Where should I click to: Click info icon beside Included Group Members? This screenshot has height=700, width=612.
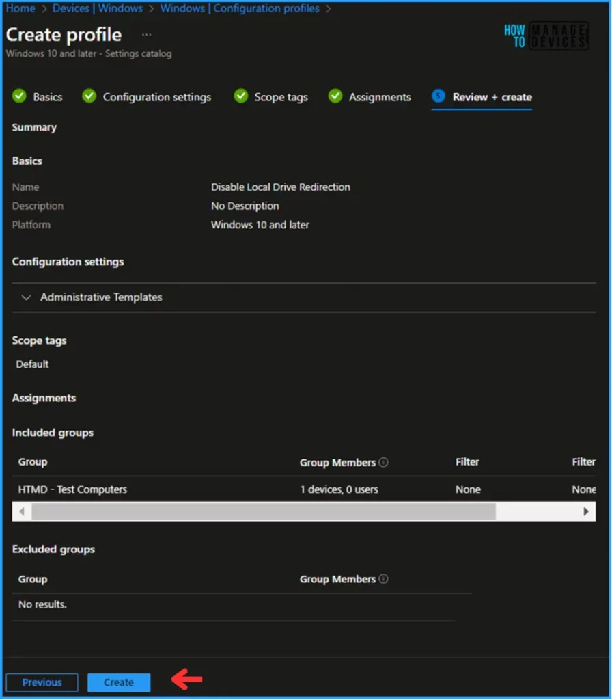click(x=384, y=463)
